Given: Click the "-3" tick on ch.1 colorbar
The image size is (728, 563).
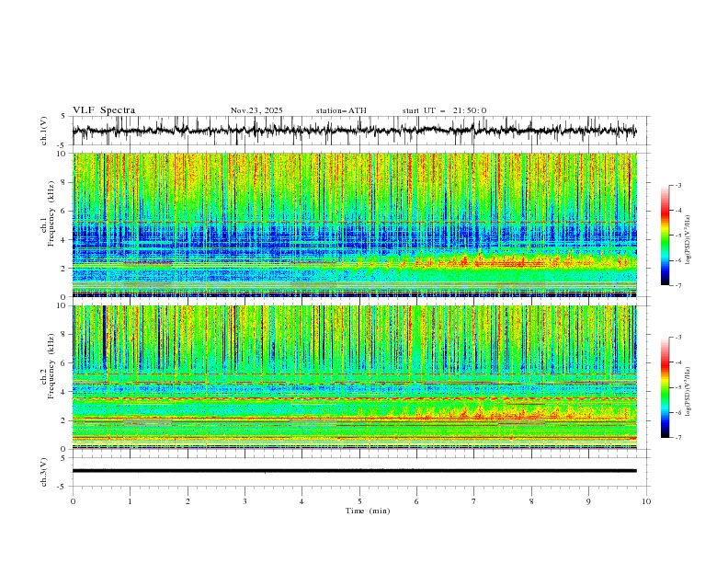Looking at the screenshot, I should pyautogui.click(x=678, y=185).
